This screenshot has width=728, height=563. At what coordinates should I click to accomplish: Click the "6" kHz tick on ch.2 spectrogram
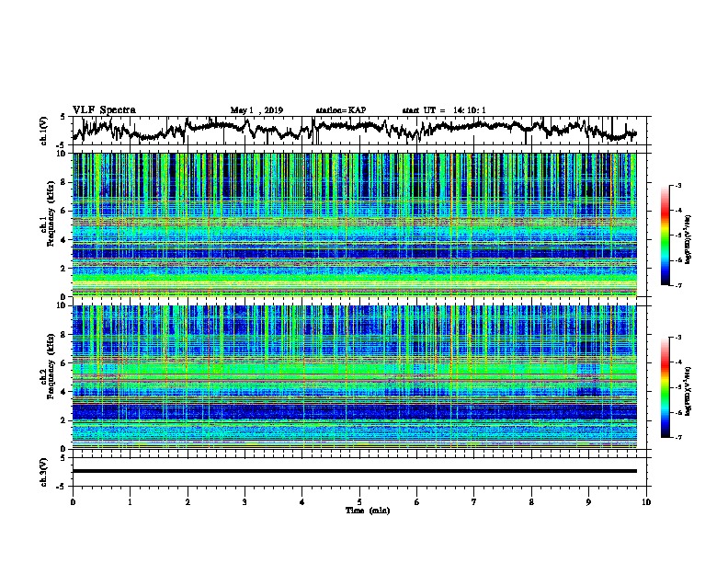(x=64, y=363)
